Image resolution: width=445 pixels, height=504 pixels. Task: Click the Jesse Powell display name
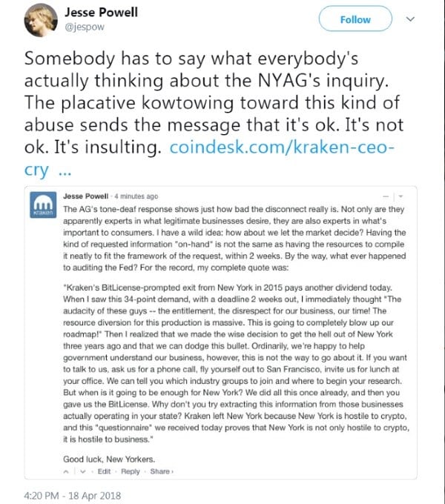point(102,13)
